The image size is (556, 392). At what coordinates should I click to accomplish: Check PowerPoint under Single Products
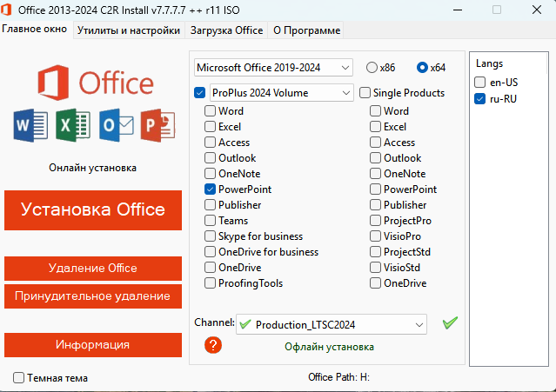pos(375,189)
